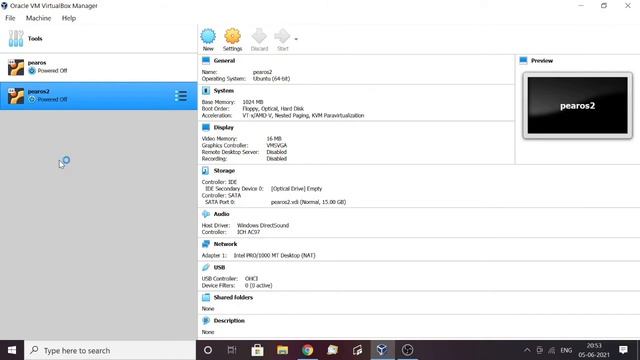Click the USB section plug icon
The width and height of the screenshot is (640, 360).
coord(206,267)
